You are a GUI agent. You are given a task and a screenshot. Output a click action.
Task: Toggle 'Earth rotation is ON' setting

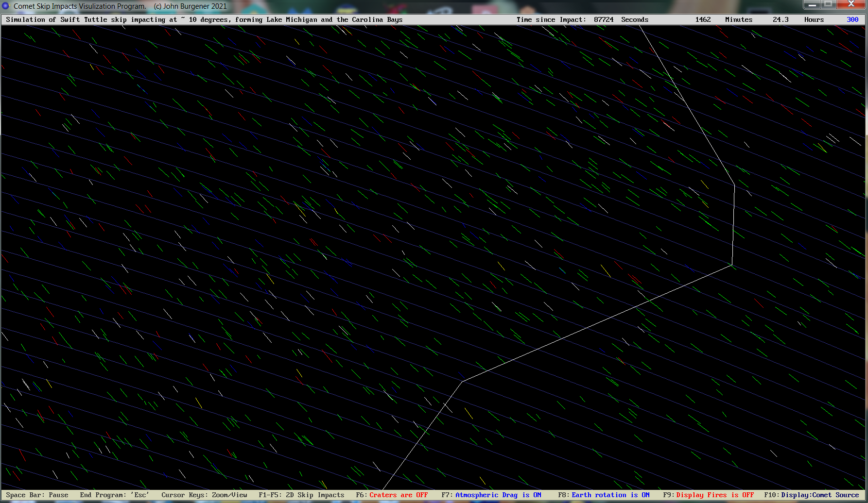click(610, 495)
